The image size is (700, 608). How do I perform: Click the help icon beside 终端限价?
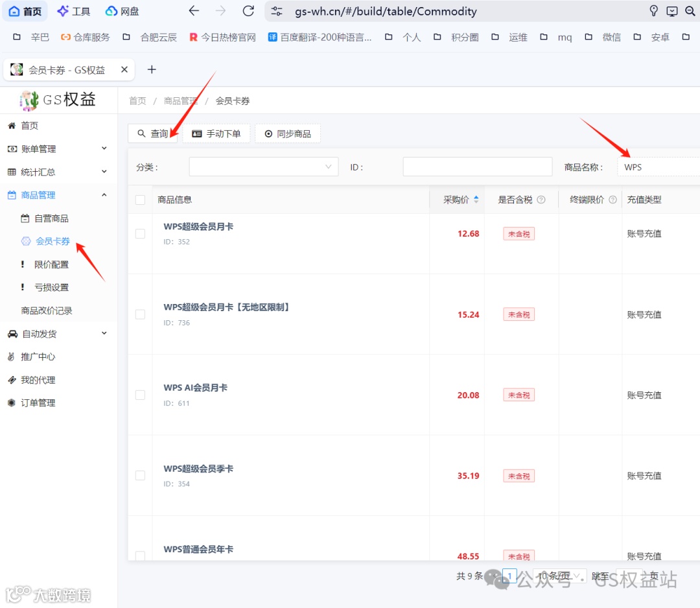pos(613,200)
